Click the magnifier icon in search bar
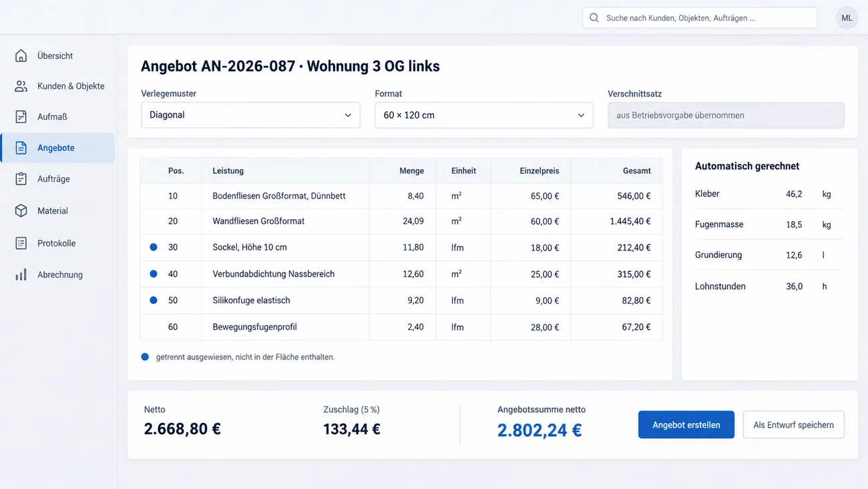 [594, 18]
